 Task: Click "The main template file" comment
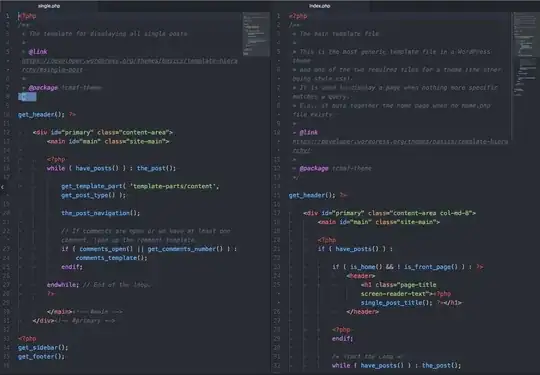click(x=339, y=34)
